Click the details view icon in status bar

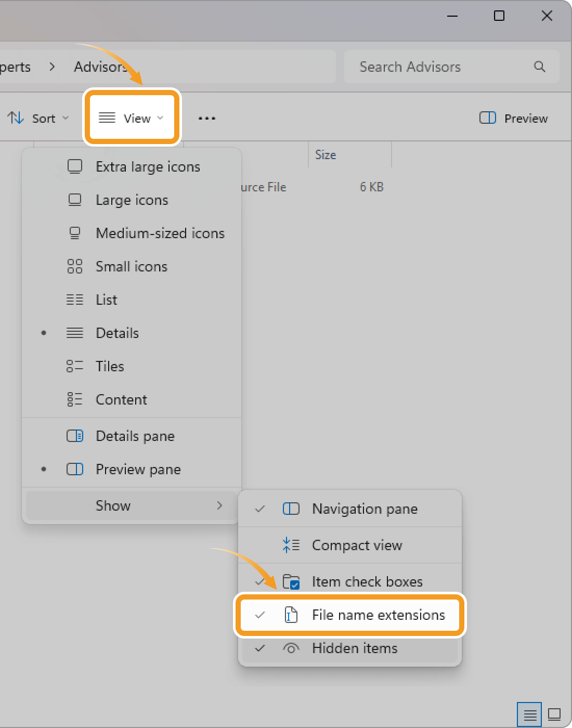coord(529,715)
